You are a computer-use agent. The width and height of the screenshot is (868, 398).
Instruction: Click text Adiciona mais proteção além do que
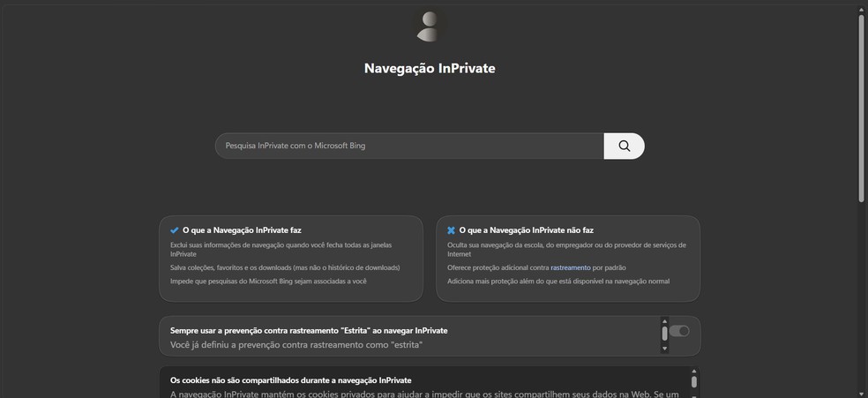[558, 282]
